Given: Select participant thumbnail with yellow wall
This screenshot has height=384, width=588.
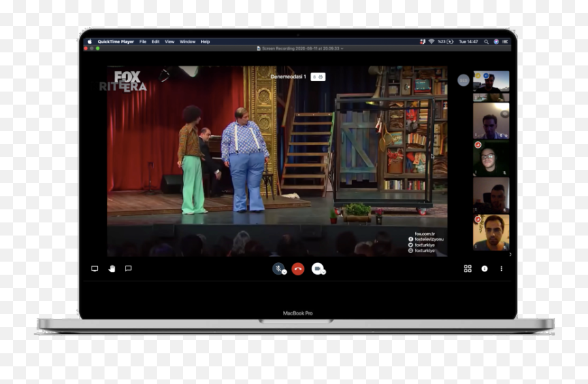Looking at the screenshot, I should pos(491,232).
